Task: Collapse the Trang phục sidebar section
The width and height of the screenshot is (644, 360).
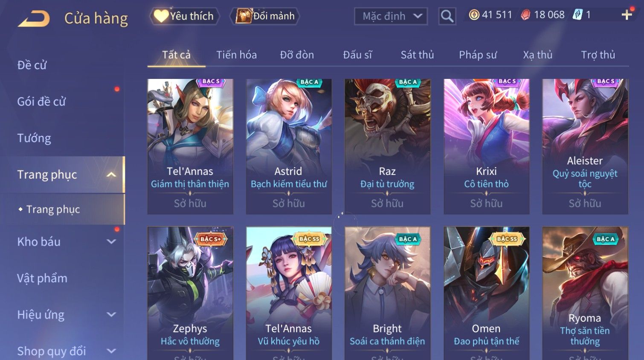Action: point(111,174)
